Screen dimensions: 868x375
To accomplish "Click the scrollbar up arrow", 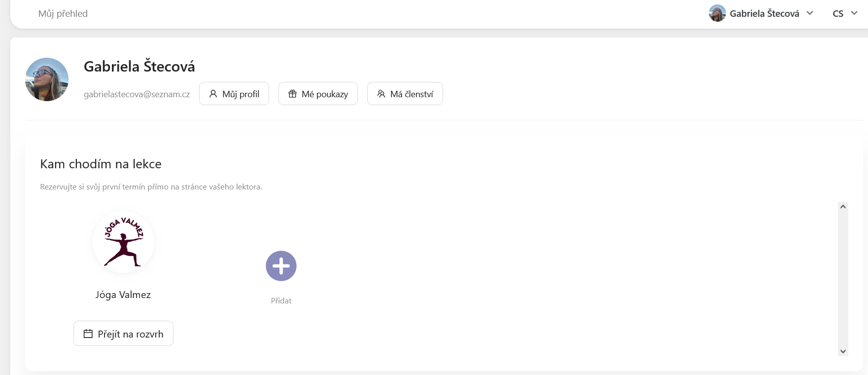I will tap(843, 207).
